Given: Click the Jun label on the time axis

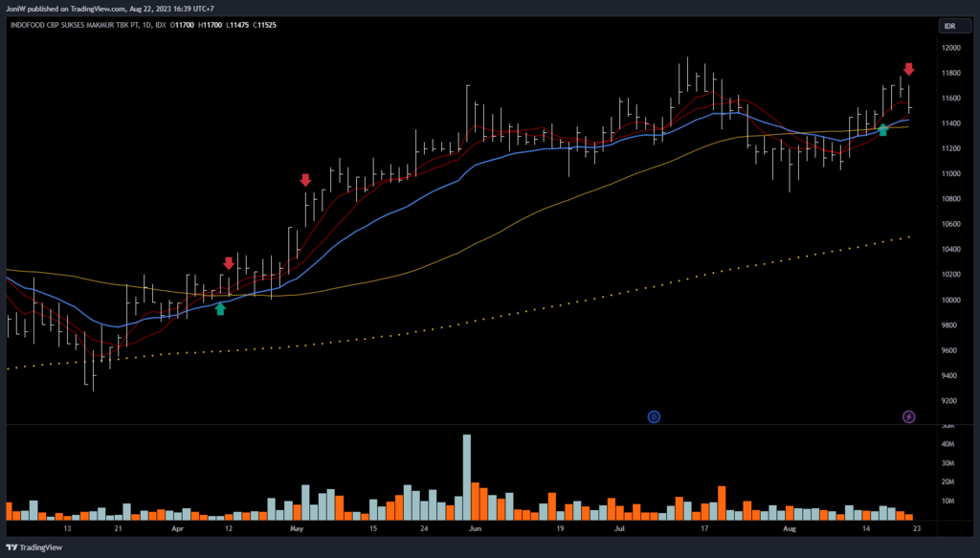Looking at the screenshot, I should 478,528.
